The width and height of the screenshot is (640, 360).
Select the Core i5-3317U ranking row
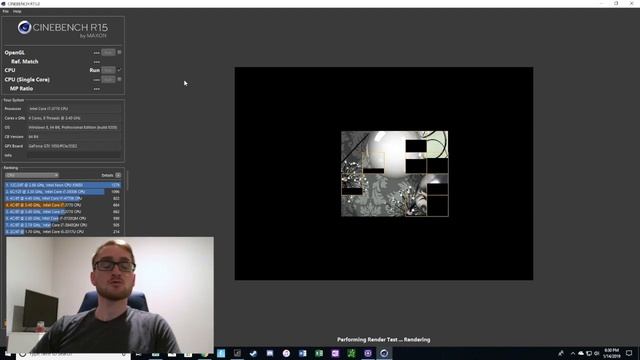tap(63, 231)
